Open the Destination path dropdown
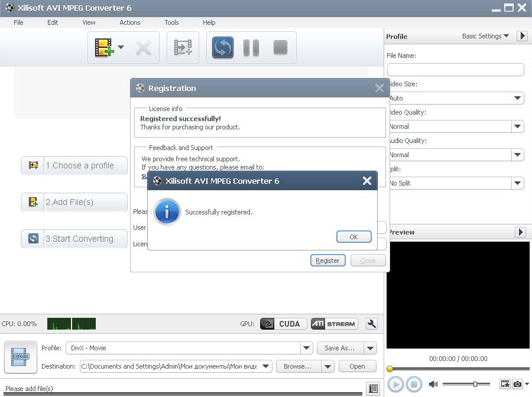The width and height of the screenshot is (532, 397). pyautogui.click(x=265, y=366)
